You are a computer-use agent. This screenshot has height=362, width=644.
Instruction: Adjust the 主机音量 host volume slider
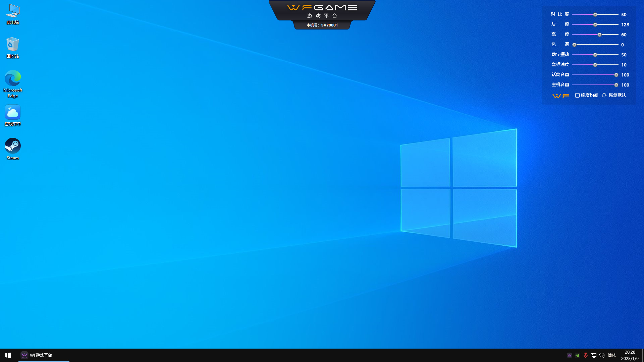595,85
